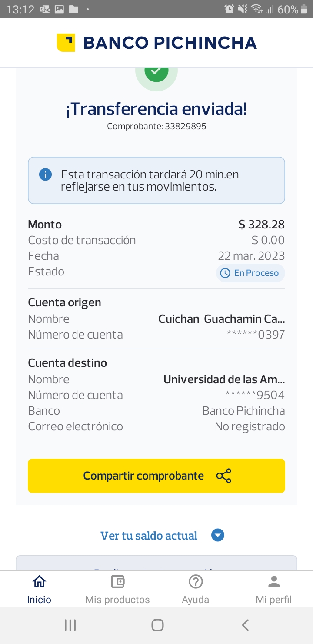Open Android recent apps button
313x644 pixels.
(70, 625)
